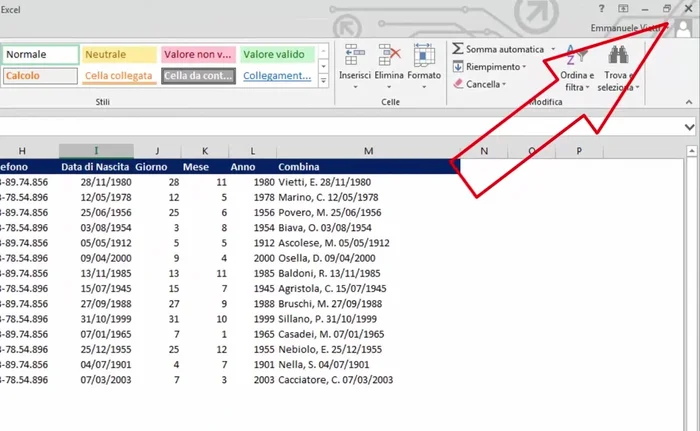Click the Cancella eraser icon
The height and width of the screenshot is (431, 700).
click(x=458, y=84)
